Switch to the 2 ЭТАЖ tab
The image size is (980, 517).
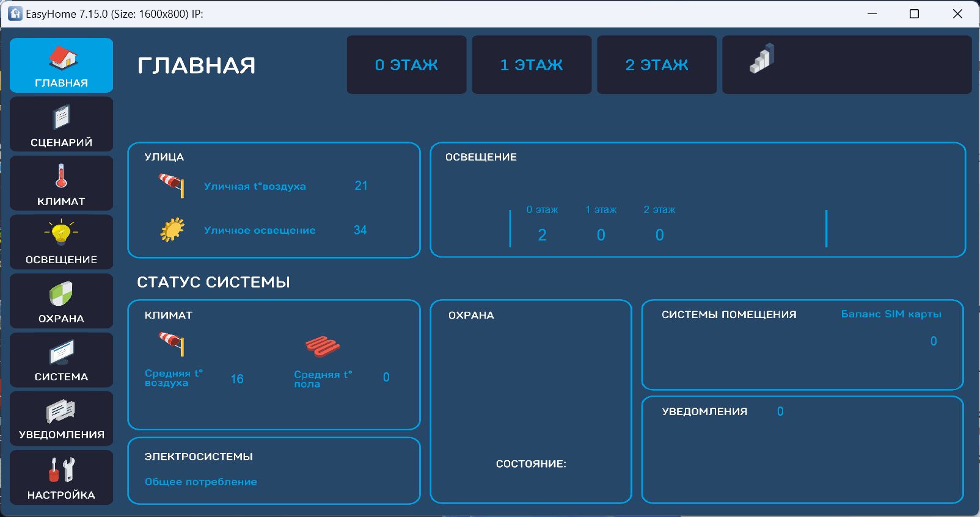point(657,65)
